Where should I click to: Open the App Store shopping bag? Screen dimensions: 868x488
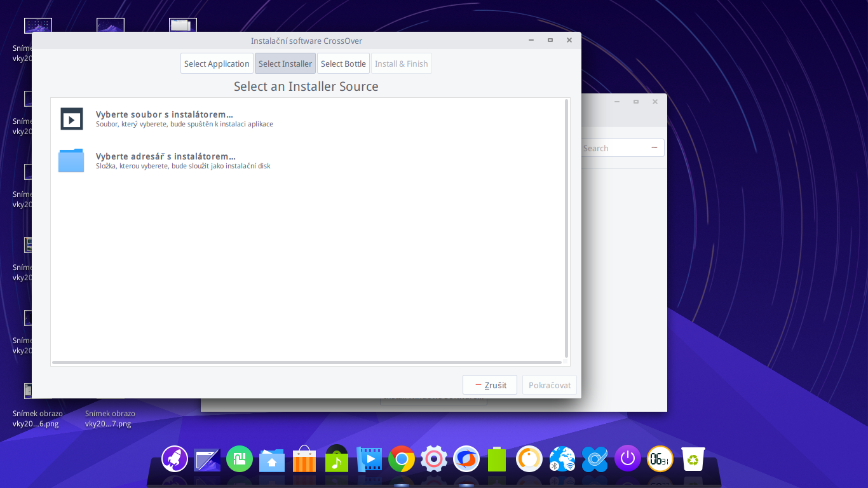(x=304, y=459)
